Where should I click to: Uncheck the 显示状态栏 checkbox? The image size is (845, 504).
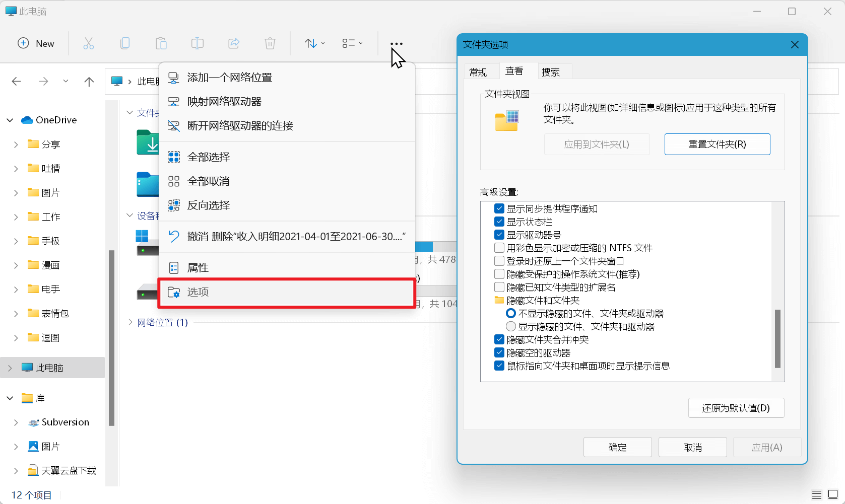pyautogui.click(x=499, y=222)
